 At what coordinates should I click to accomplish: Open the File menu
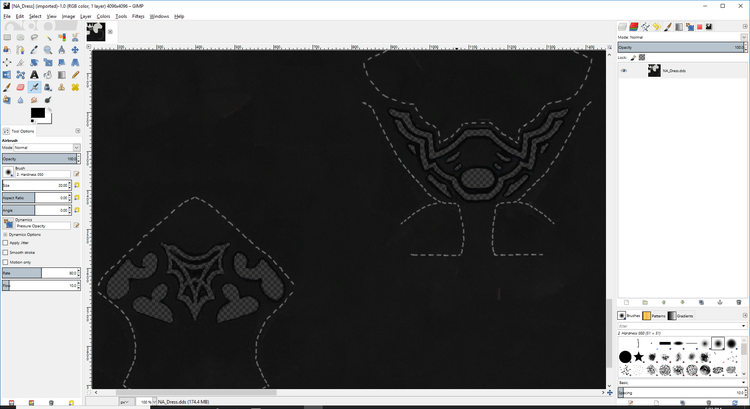pyautogui.click(x=7, y=16)
